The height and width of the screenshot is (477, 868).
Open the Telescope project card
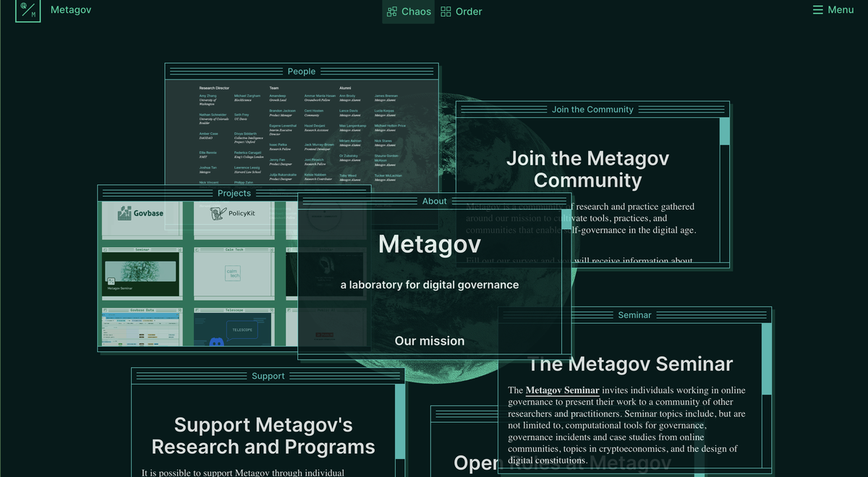[x=234, y=327]
